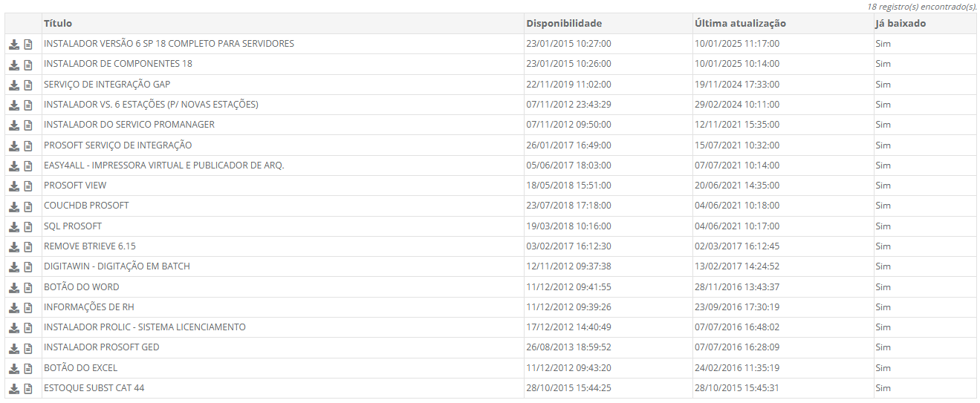Image resolution: width=980 pixels, height=403 pixels.
Task: Download DIGITAWIN - DIGITAÇÃO EM BATCH
Action: [14, 266]
